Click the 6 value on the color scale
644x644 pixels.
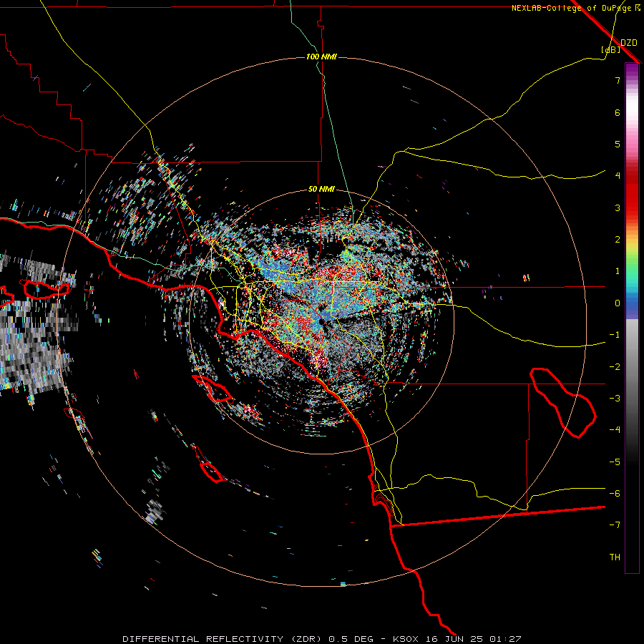(x=618, y=112)
